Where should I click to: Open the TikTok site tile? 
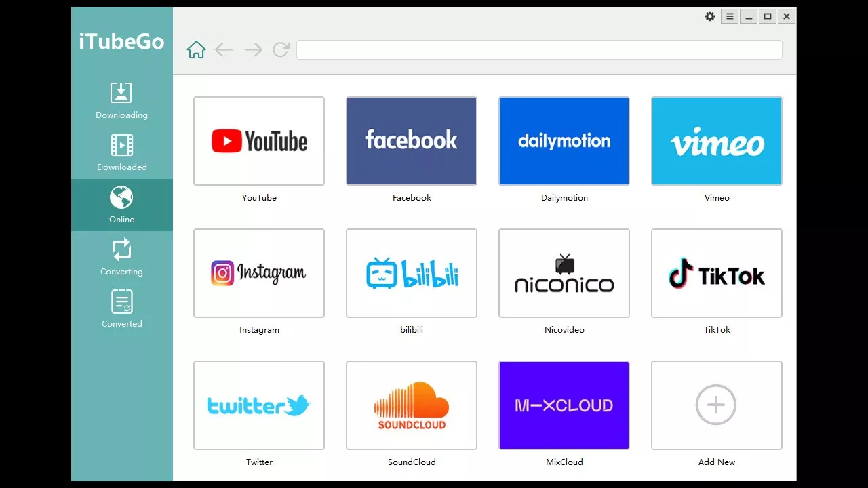pyautogui.click(x=717, y=273)
